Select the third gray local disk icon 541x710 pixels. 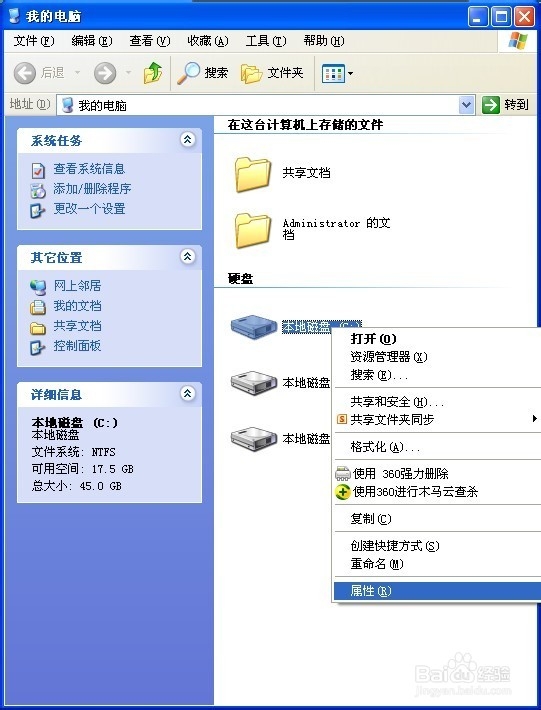(x=254, y=439)
